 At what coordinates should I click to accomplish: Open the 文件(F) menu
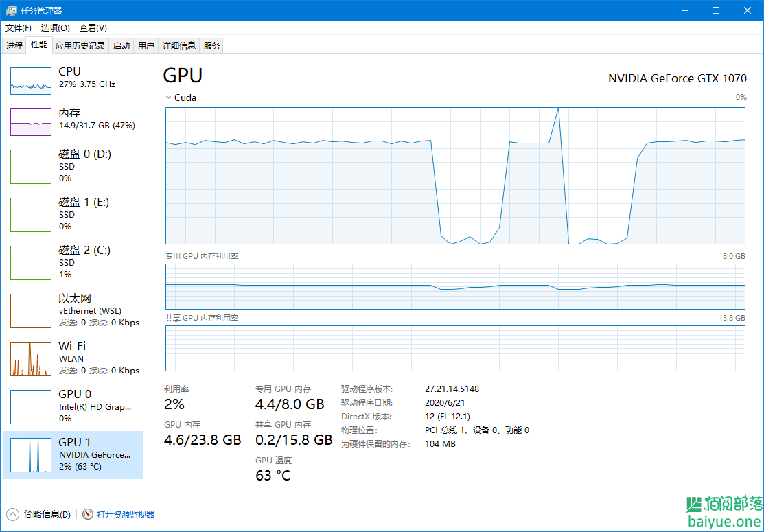[x=19, y=27]
